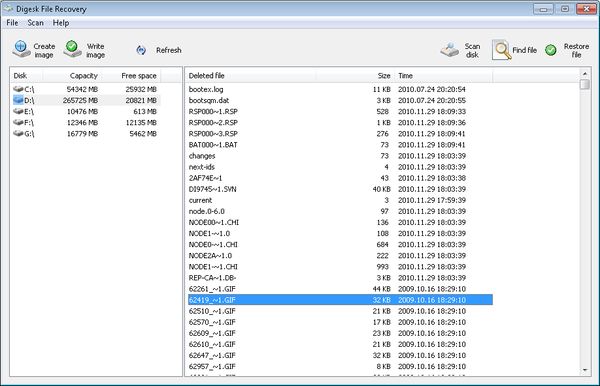This screenshot has width=600, height=386.
Task: Click the Write image green check icon
Action: [x=72, y=49]
